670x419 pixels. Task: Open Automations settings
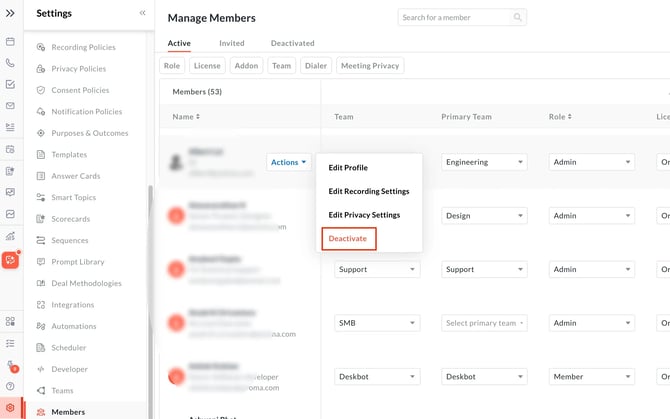[x=74, y=326]
